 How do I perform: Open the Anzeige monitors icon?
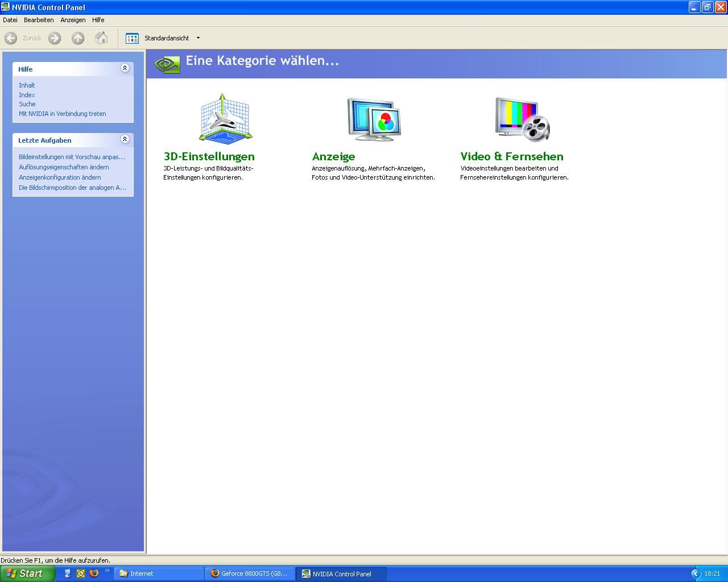[374, 119]
